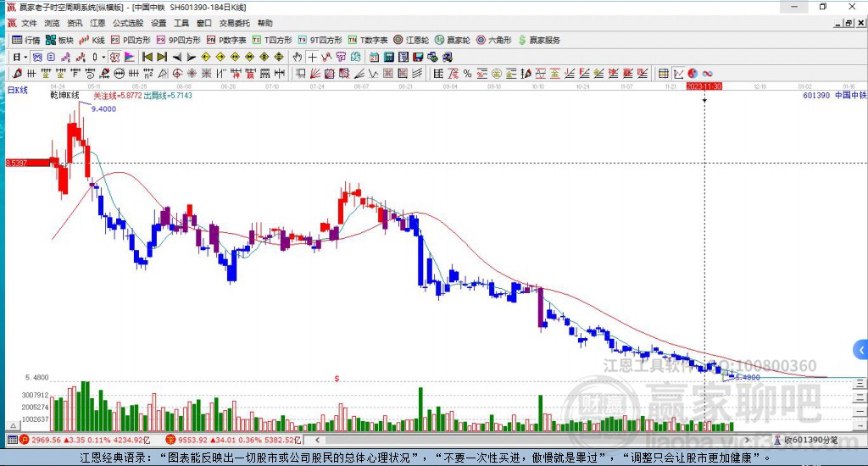868x466 pixels.
Task: Toggle the chart axis line icon
Action: [678, 73]
